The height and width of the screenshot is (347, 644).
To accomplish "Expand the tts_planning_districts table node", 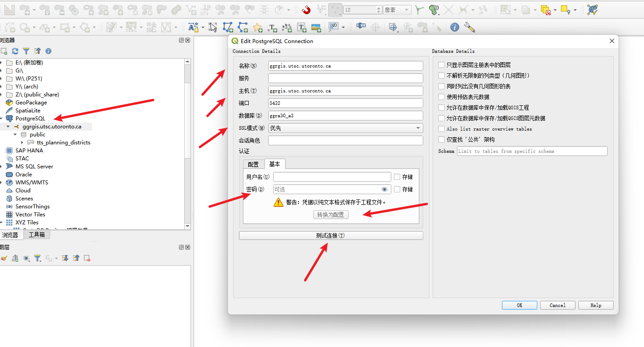I will tap(22, 143).
